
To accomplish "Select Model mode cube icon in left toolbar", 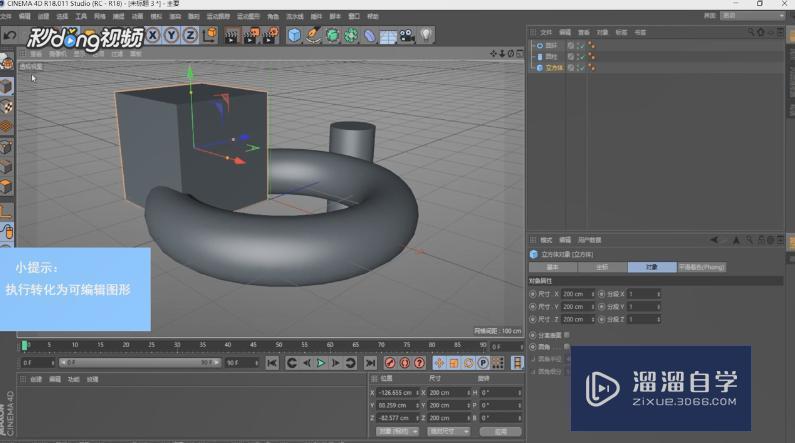I will [x=7, y=86].
